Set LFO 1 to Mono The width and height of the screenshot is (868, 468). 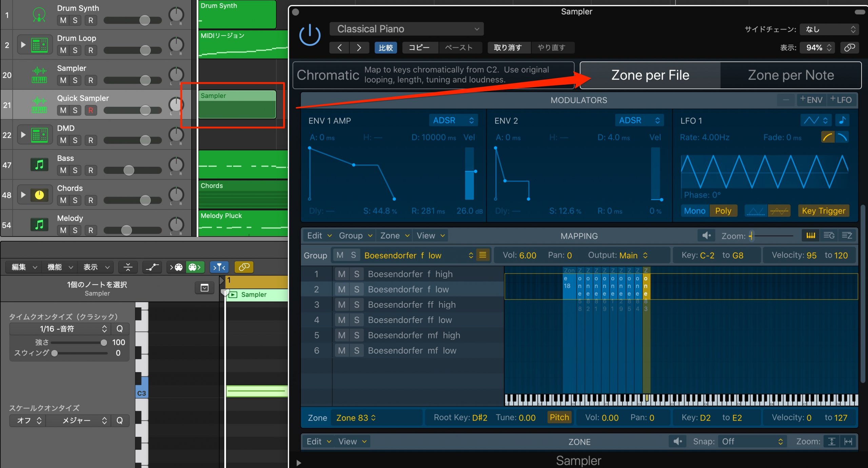pos(694,211)
